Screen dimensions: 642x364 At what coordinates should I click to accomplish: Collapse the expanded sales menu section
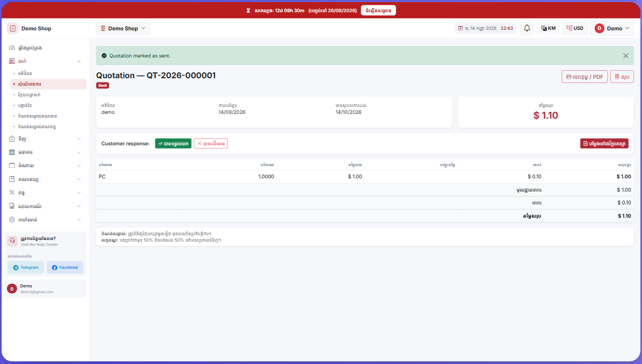tap(45, 61)
